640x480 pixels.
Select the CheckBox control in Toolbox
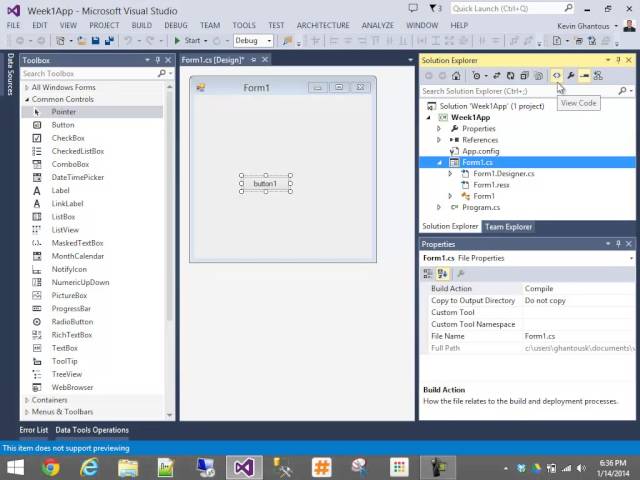coord(68,138)
